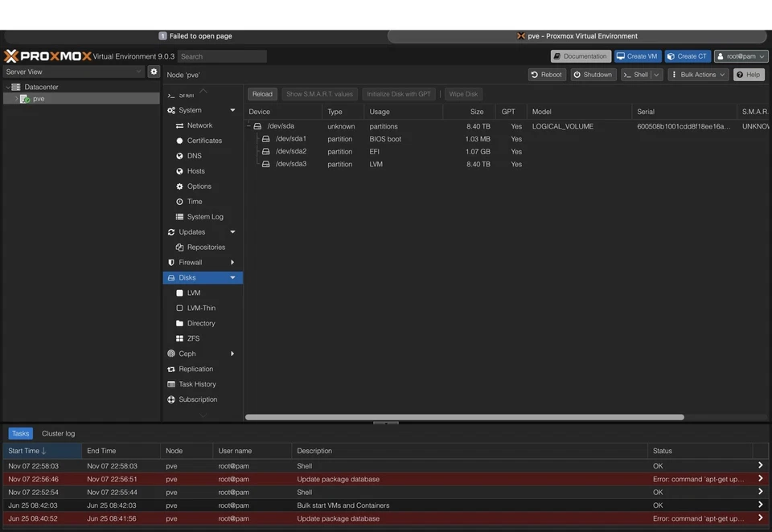Collapse the /dev/sda disk tree row
The height and width of the screenshot is (532, 772).
tap(249, 126)
